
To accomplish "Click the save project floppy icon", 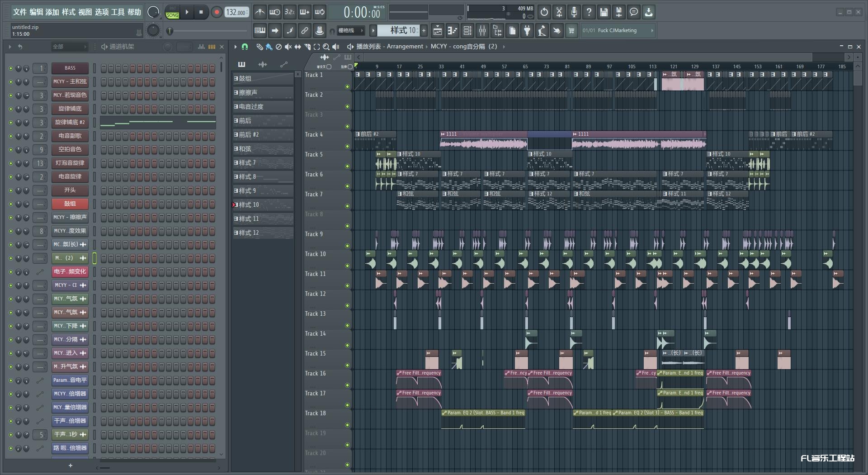I will tap(604, 12).
